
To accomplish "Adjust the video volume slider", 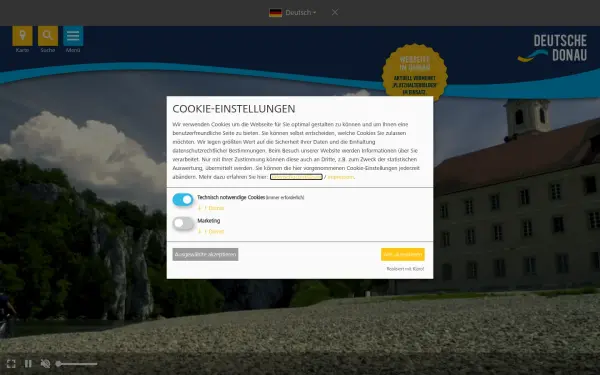I will point(77,364).
